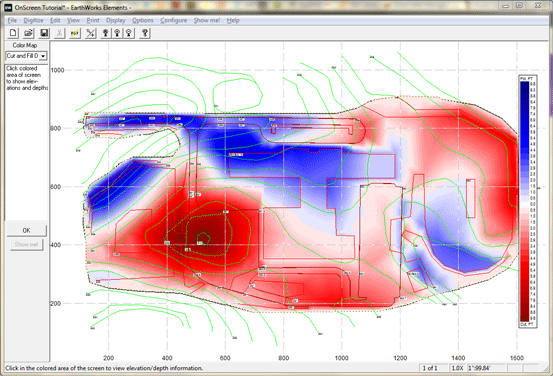
Task: Click the crossed-arrows scale tool icon
Action: [91, 33]
